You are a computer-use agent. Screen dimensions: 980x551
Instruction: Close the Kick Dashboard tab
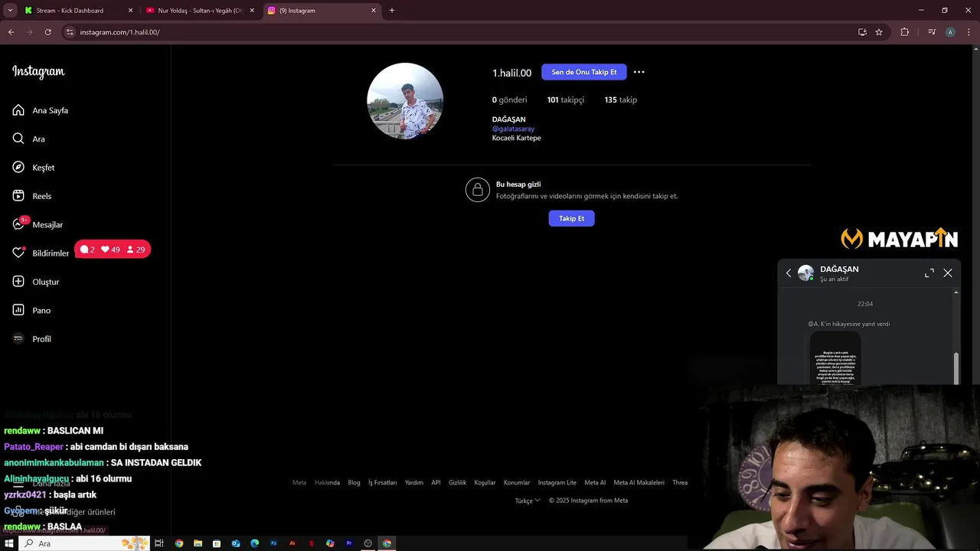click(130, 11)
